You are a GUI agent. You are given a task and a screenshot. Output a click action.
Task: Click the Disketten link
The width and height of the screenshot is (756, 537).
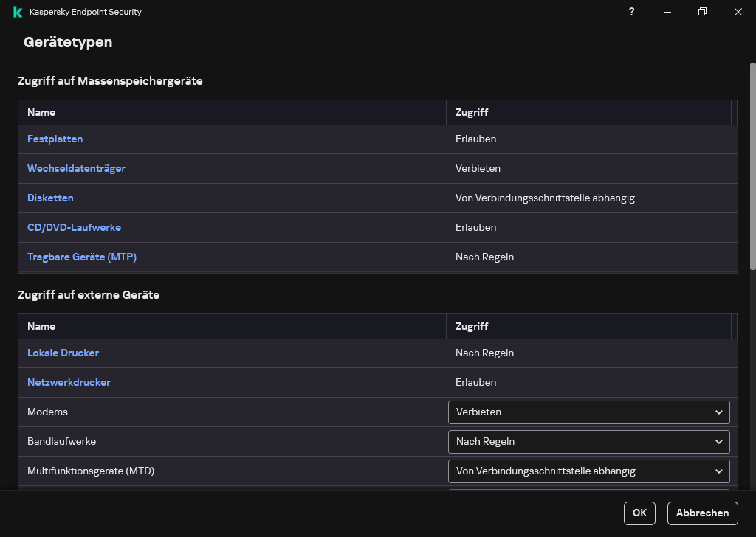click(50, 198)
